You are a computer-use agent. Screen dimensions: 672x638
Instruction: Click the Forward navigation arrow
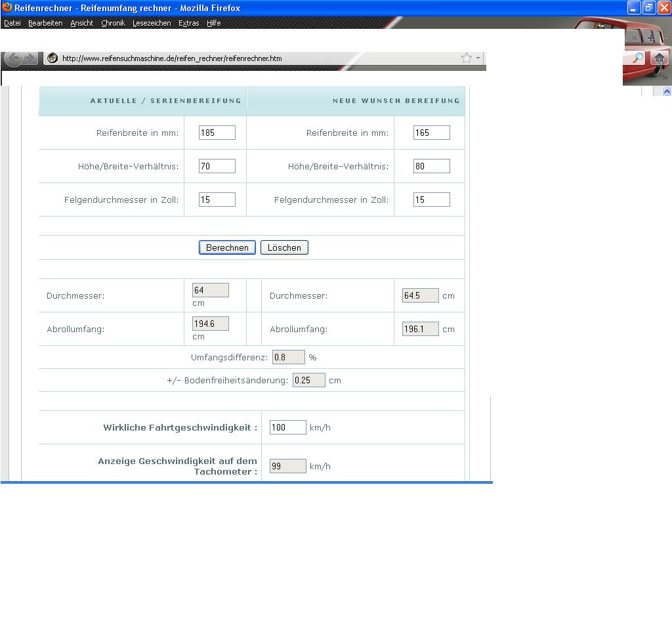tap(30, 58)
